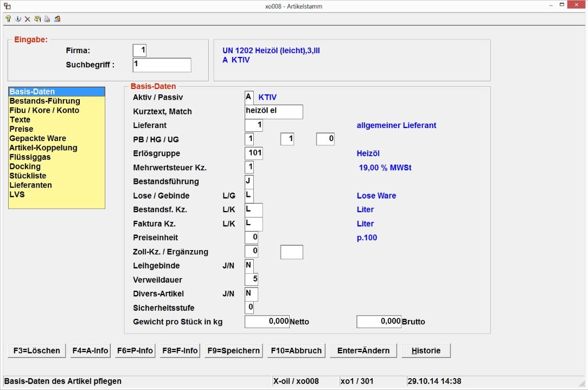Click the '19,00 % MWSt' text
Viewport: 588px width, 390px height.
click(x=385, y=168)
